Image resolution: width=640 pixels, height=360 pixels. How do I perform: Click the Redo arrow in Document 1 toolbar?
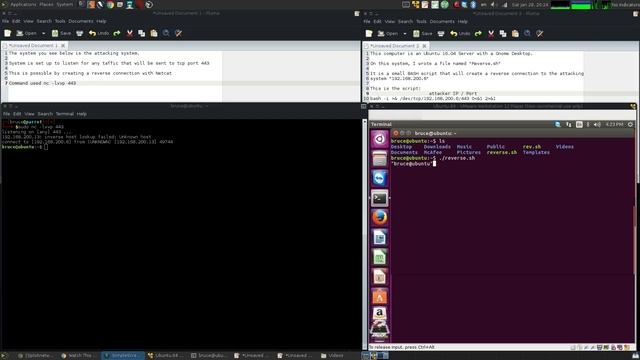pos(117,33)
